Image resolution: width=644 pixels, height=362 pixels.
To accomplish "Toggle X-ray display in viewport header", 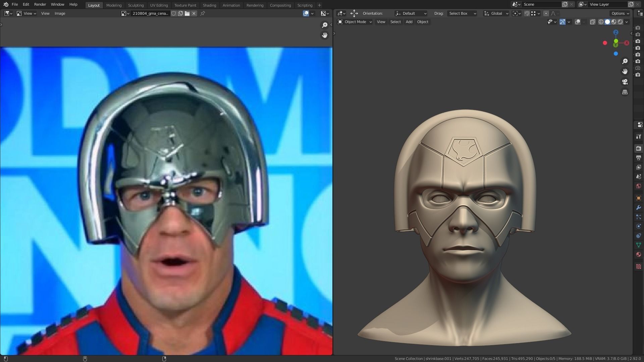I will (x=592, y=22).
